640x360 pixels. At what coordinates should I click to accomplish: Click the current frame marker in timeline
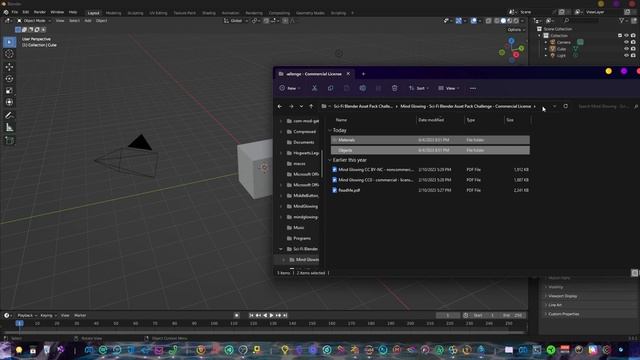(x=19, y=323)
